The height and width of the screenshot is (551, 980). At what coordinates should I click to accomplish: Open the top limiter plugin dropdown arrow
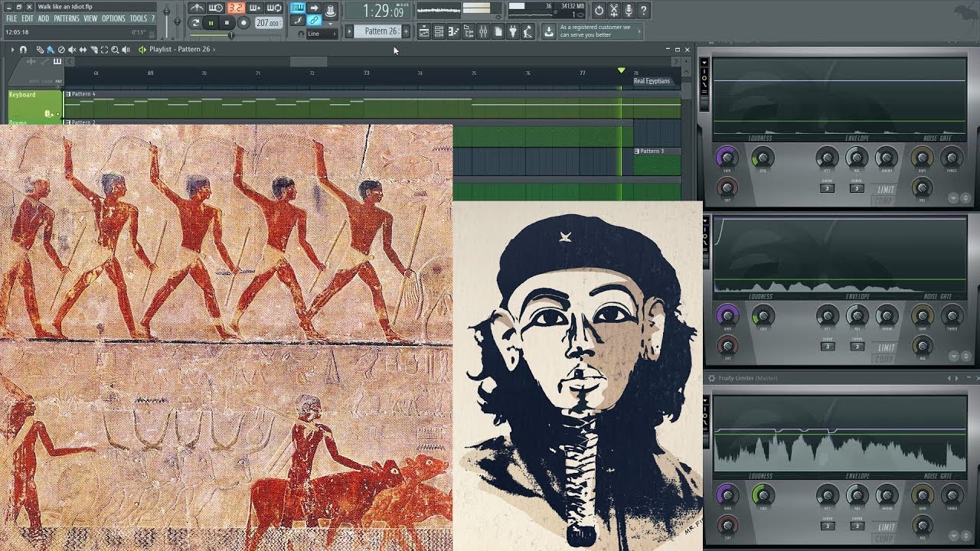tap(705, 64)
